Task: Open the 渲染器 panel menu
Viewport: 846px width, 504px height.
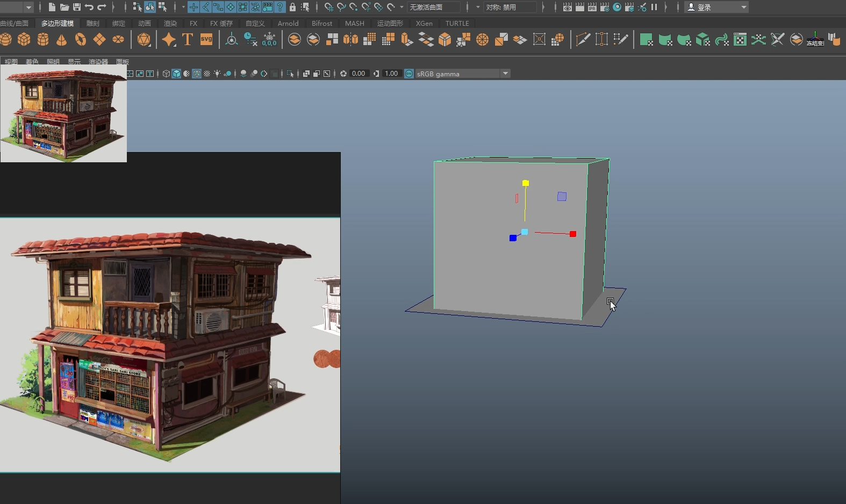Action: [x=98, y=62]
